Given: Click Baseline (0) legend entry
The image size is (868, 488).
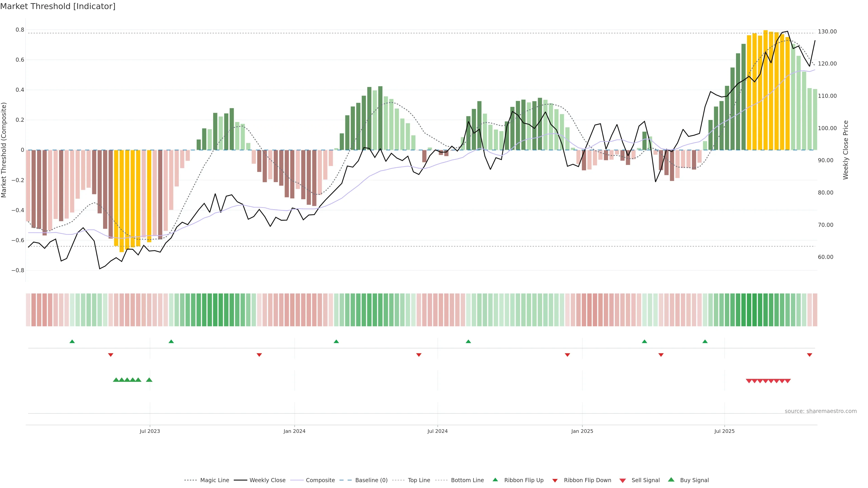Looking at the screenshot, I should point(371,480).
